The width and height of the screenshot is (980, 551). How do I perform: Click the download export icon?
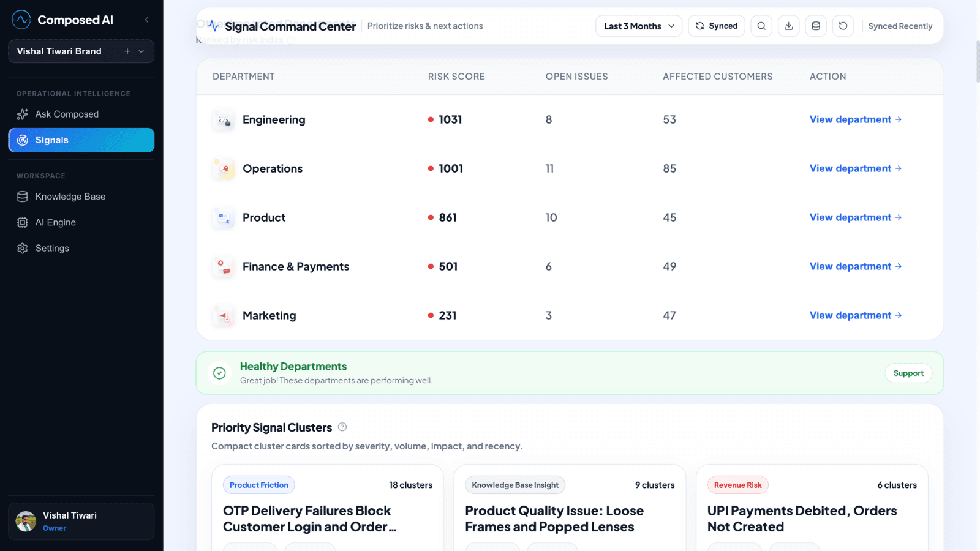(x=789, y=26)
